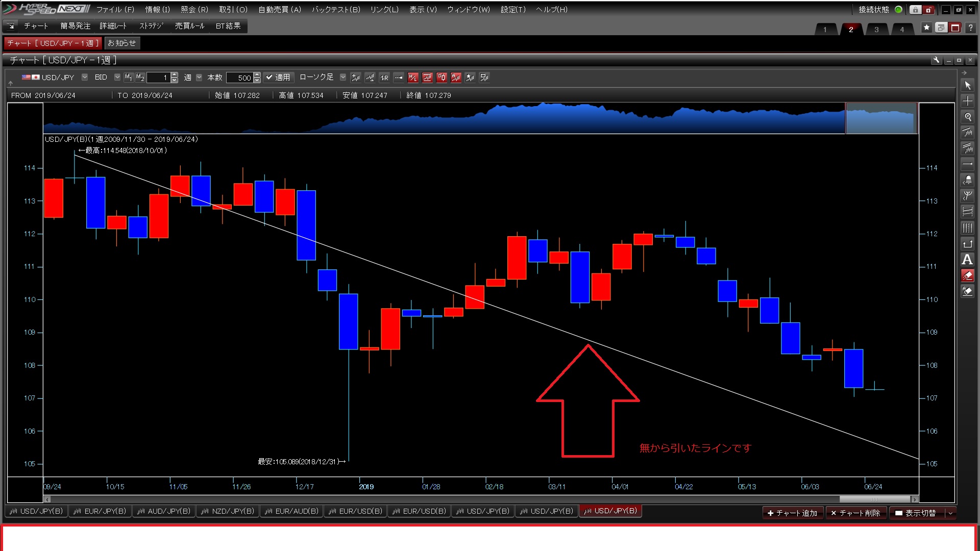Select the zoom magnifier tool

[967, 117]
